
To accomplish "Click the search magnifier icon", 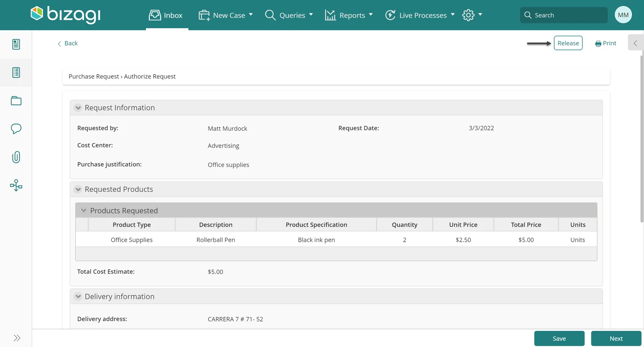I will (528, 15).
